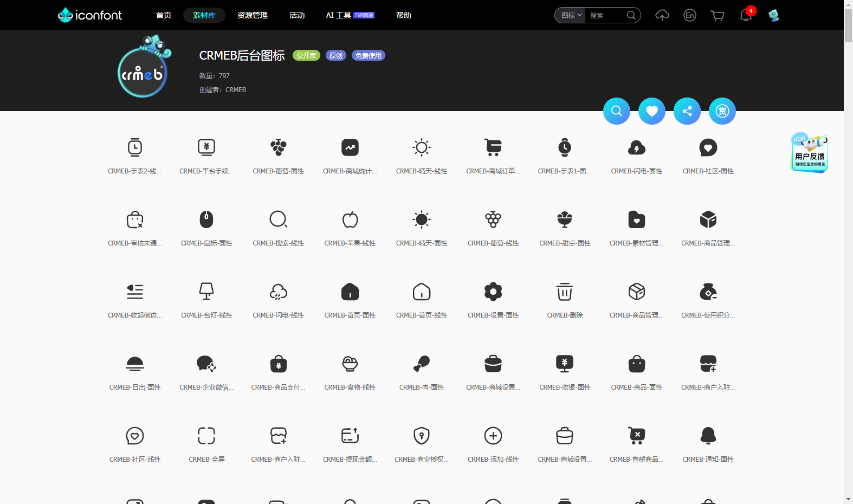The height and width of the screenshot is (504, 853).
Task: View notifications bell with badge
Action: [x=747, y=15]
